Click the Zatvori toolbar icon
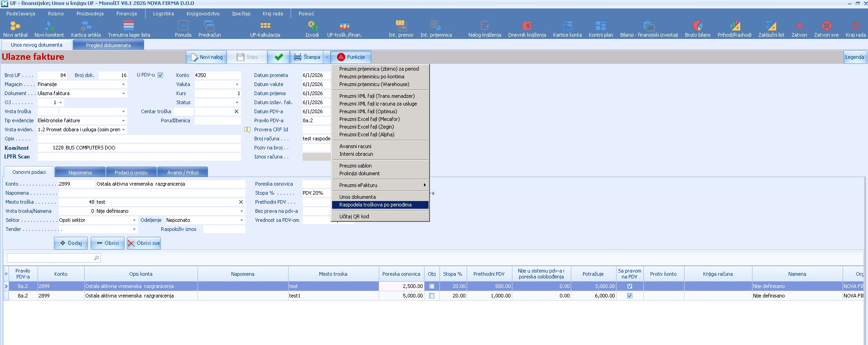The height and width of the screenshot is (345, 868). tap(799, 29)
